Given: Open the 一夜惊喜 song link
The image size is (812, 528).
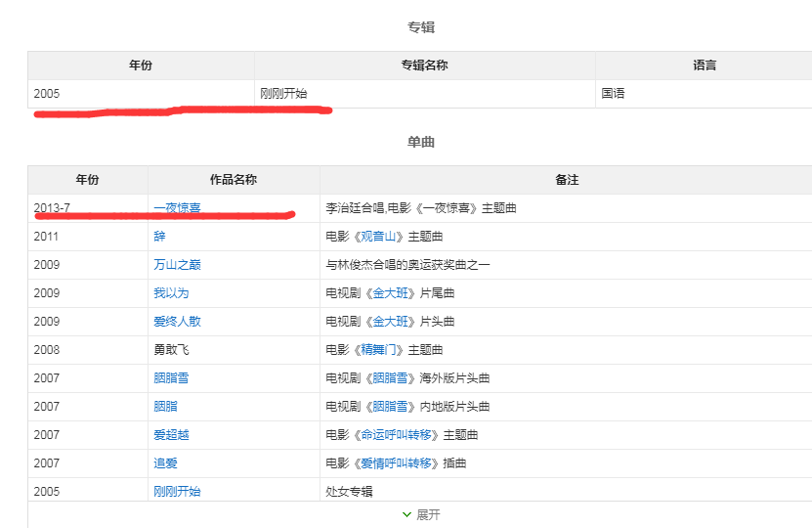Looking at the screenshot, I should 177,208.
